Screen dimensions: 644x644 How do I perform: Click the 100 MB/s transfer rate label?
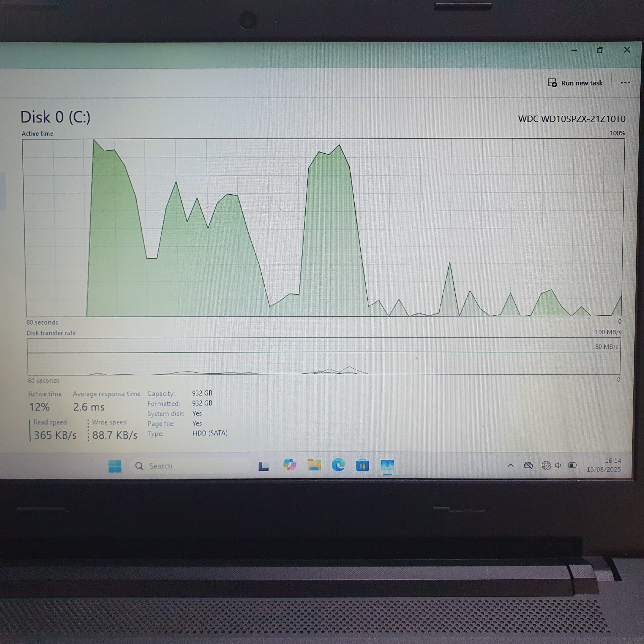tap(608, 332)
